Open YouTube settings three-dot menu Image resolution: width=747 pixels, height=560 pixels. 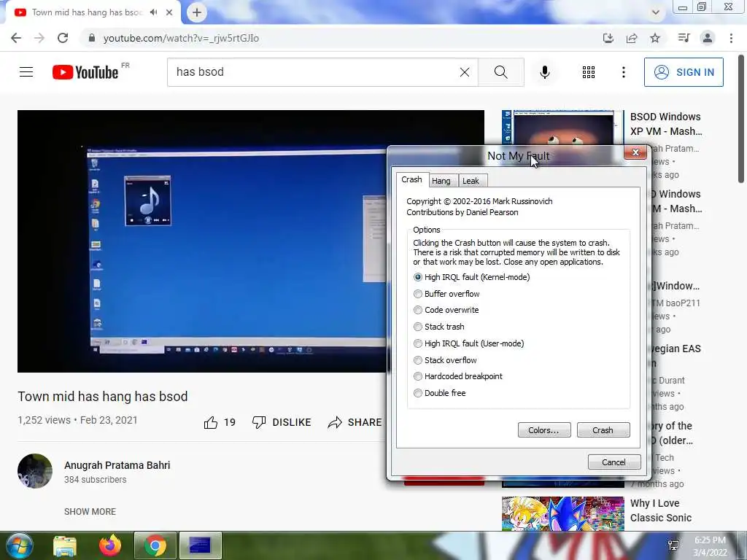[x=624, y=72]
